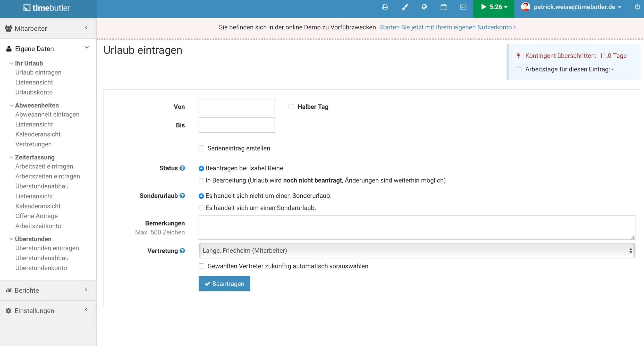644x346 pixels.
Task: Click the power logout icon
Action: 637,7
